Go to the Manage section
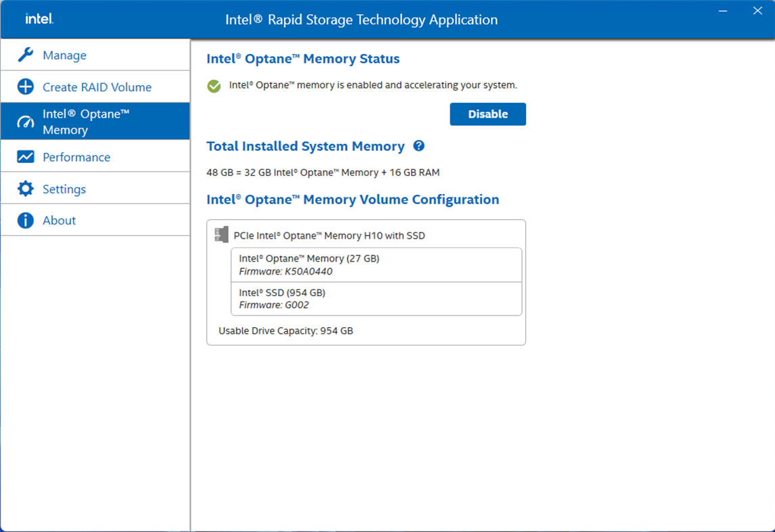The height and width of the screenshot is (532, 775). point(61,55)
